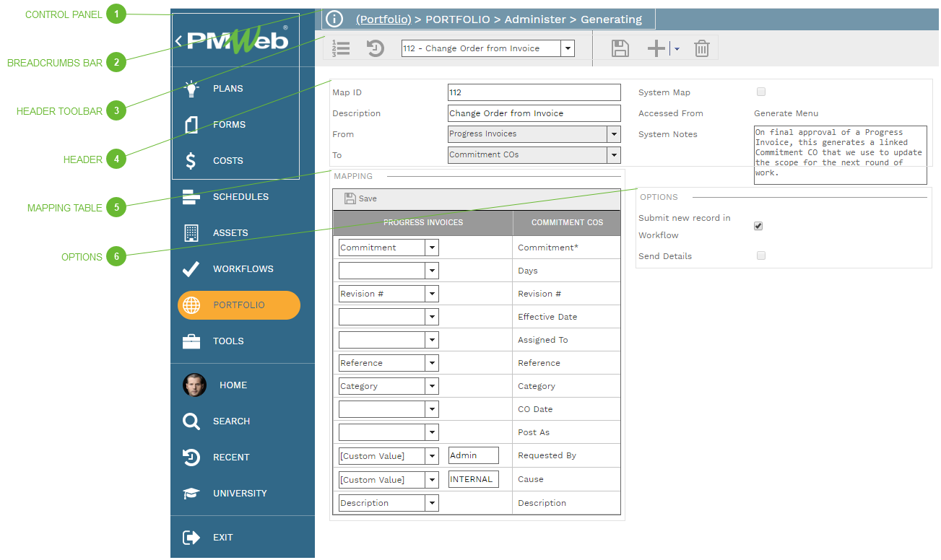Click the Description text field

click(x=534, y=113)
